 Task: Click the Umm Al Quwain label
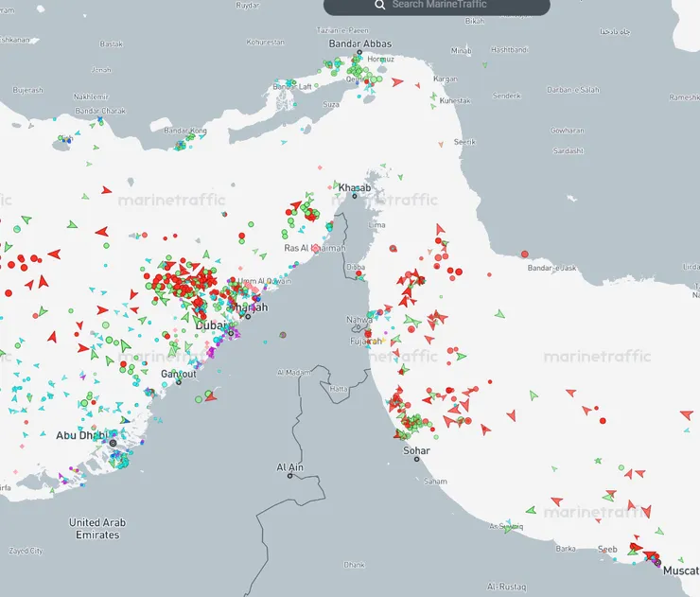(264, 281)
